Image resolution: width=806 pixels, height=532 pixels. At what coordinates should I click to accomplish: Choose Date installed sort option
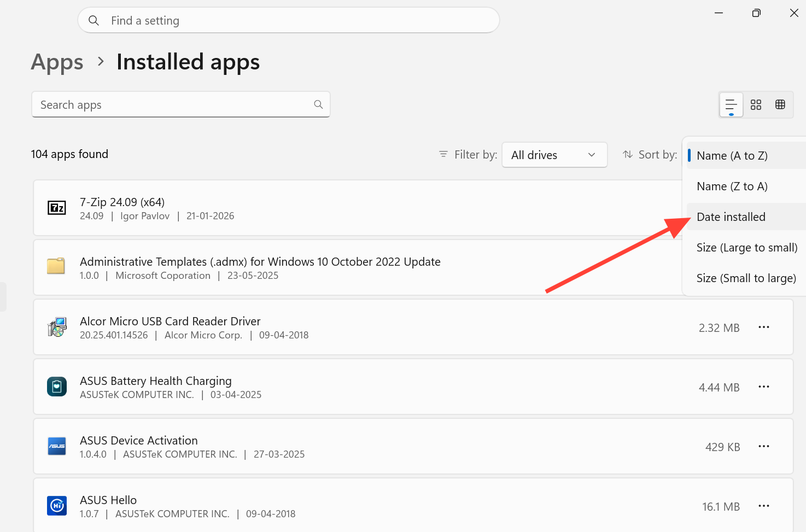(x=746, y=217)
